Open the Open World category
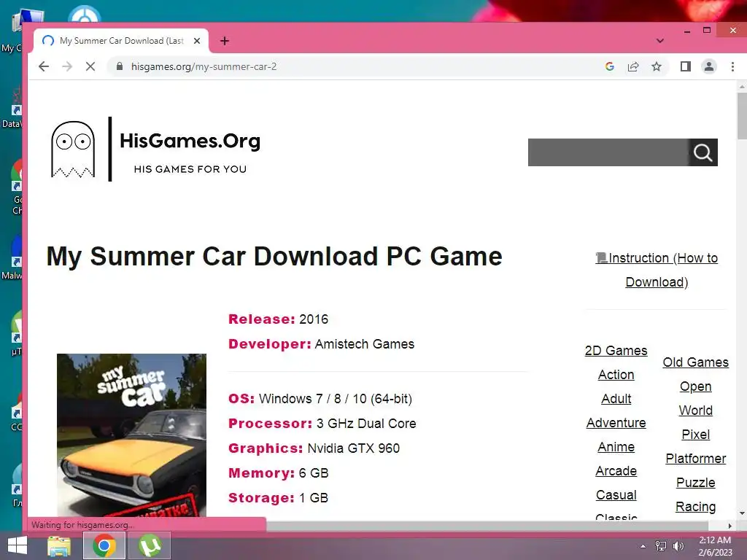 coord(695,399)
